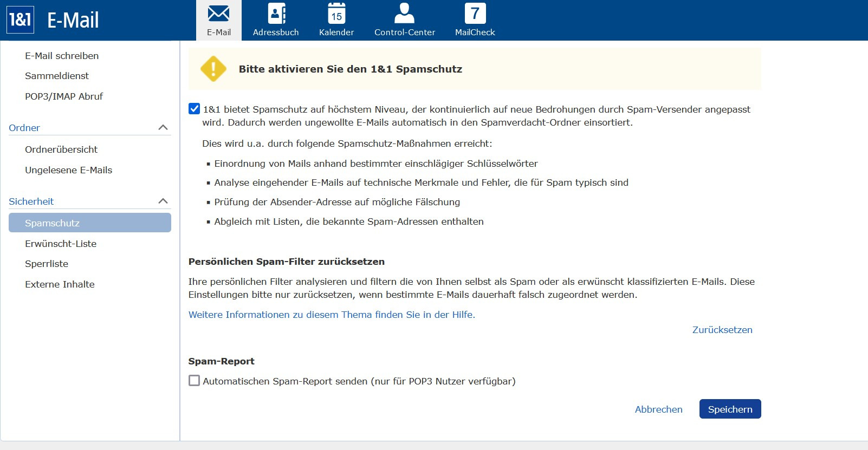Collapse the Sicherheit section chevron
This screenshot has width=868, height=450.
coord(163,201)
